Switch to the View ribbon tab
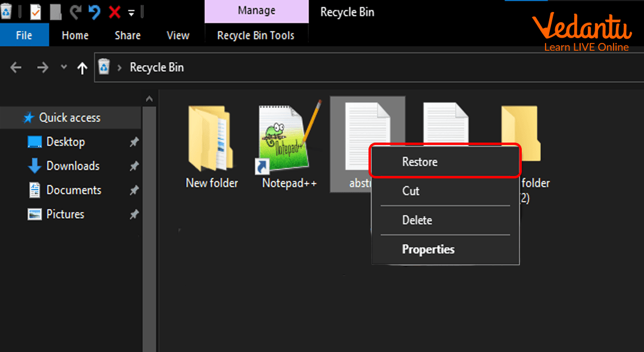Screen dimensions: 644x352 (178, 36)
